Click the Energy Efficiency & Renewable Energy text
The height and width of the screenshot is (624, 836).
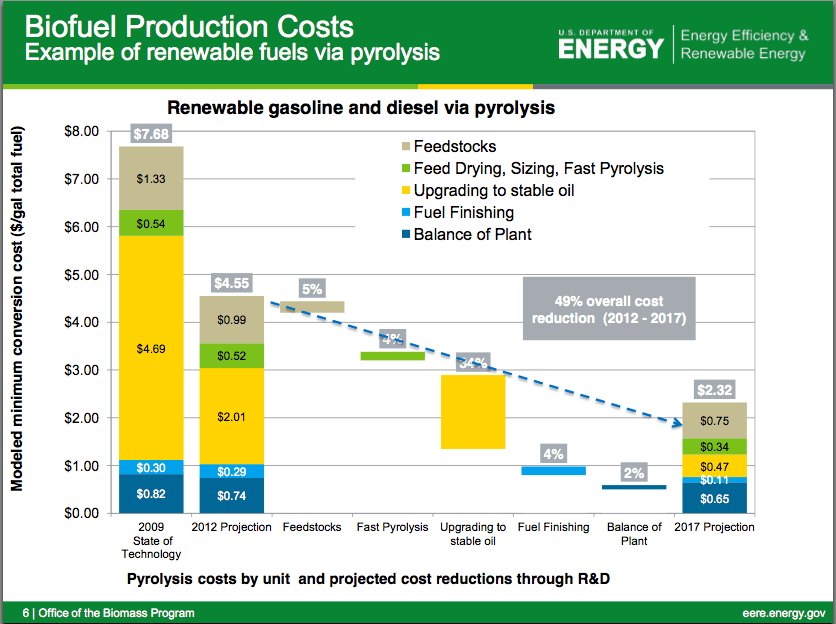744,44
